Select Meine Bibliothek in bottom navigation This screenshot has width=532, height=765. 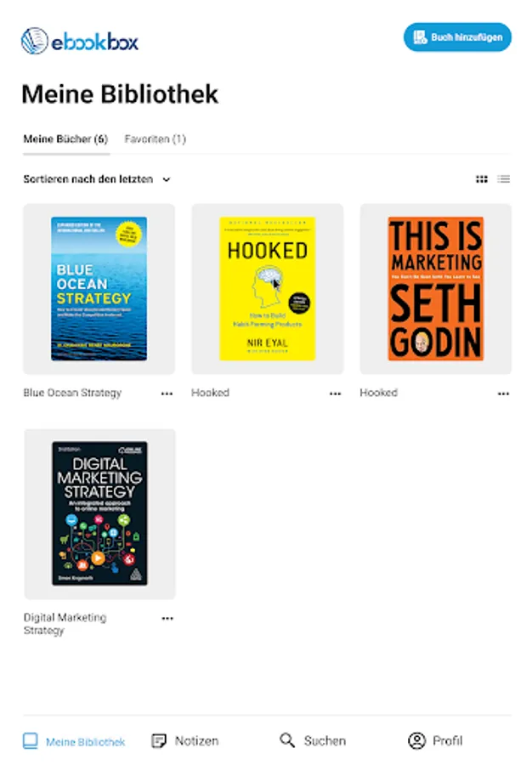pyautogui.click(x=74, y=741)
